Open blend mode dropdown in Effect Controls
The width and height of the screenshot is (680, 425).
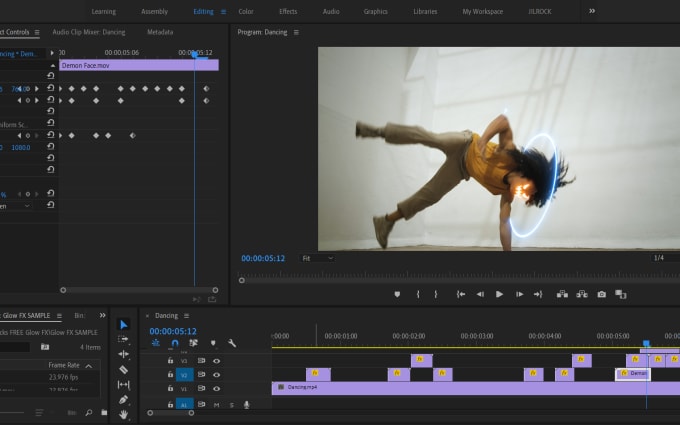coord(16,206)
